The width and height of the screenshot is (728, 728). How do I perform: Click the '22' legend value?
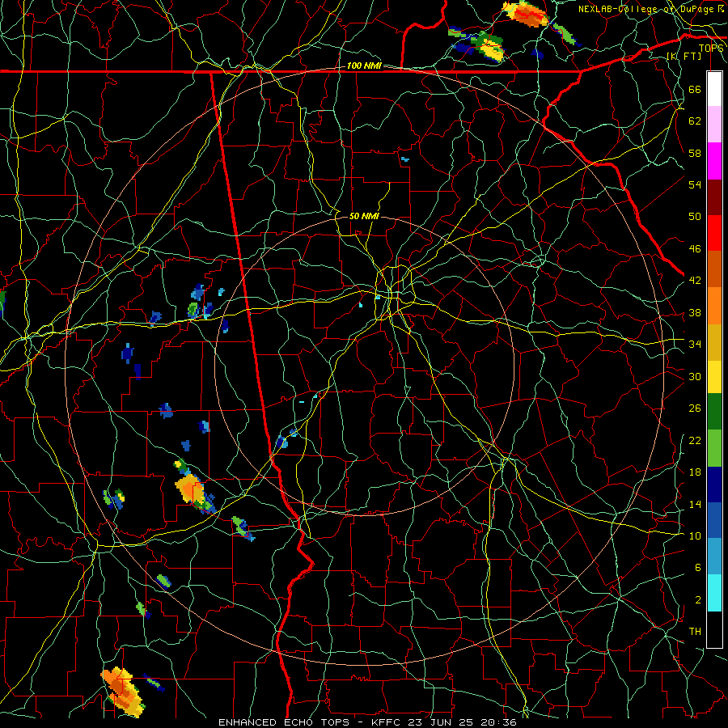click(695, 440)
